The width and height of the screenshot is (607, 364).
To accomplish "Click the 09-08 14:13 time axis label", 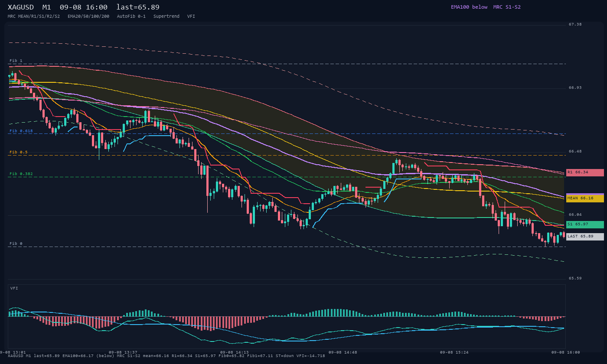I will point(235,352).
